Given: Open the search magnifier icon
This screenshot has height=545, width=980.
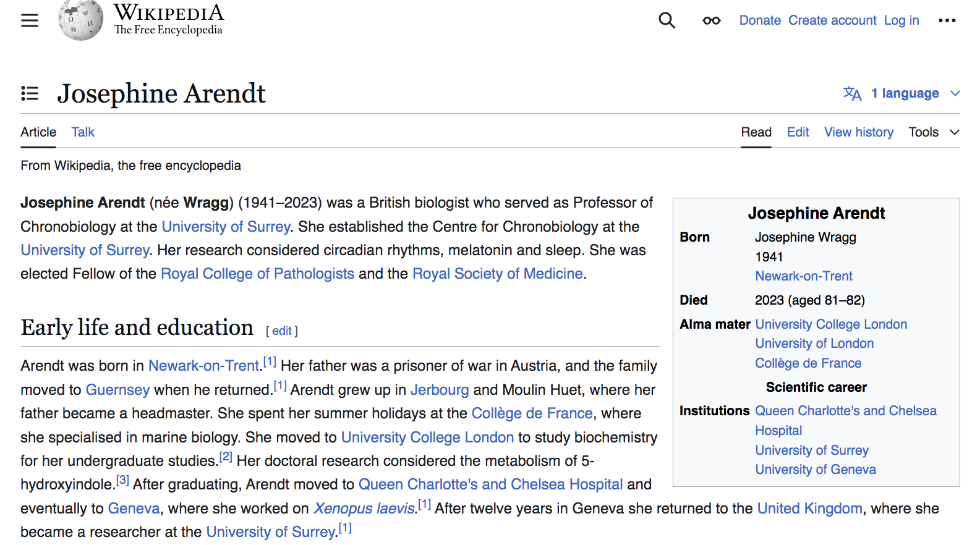Looking at the screenshot, I should (667, 20).
